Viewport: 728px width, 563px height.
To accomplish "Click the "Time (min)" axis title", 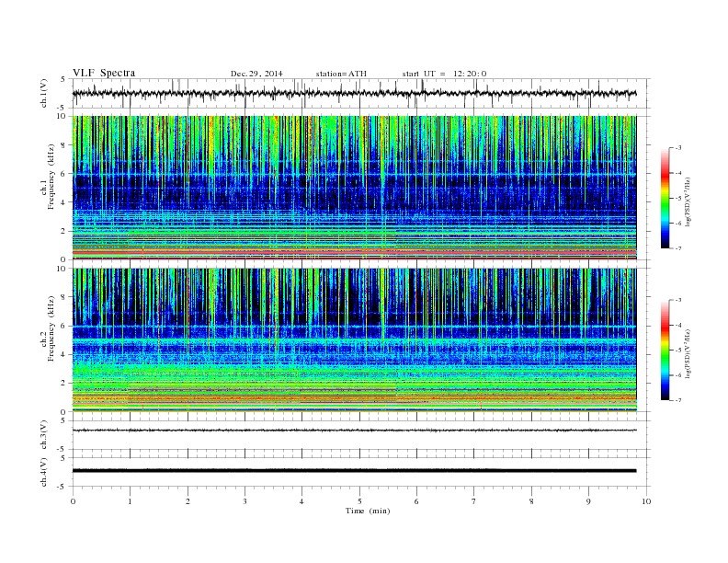I will pos(368,511).
